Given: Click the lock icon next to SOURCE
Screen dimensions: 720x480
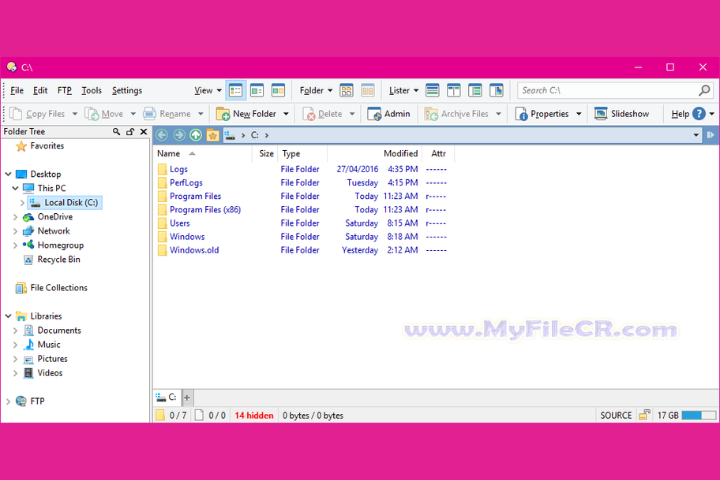Looking at the screenshot, I should point(644,415).
